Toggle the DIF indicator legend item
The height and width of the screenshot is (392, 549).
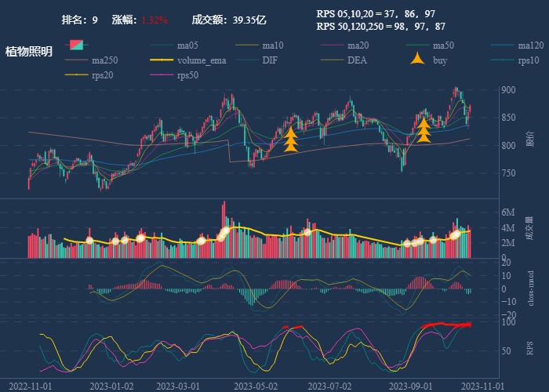pyautogui.click(x=269, y=60)
